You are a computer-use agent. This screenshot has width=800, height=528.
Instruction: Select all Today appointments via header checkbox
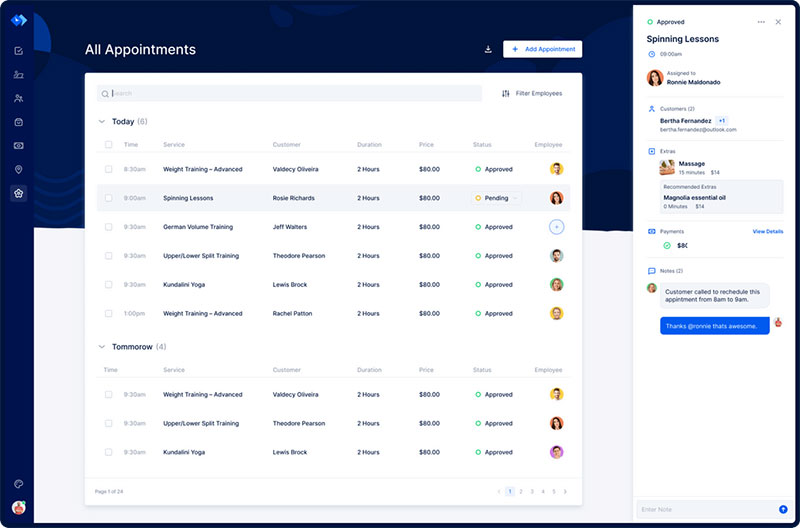pos(109,145)
